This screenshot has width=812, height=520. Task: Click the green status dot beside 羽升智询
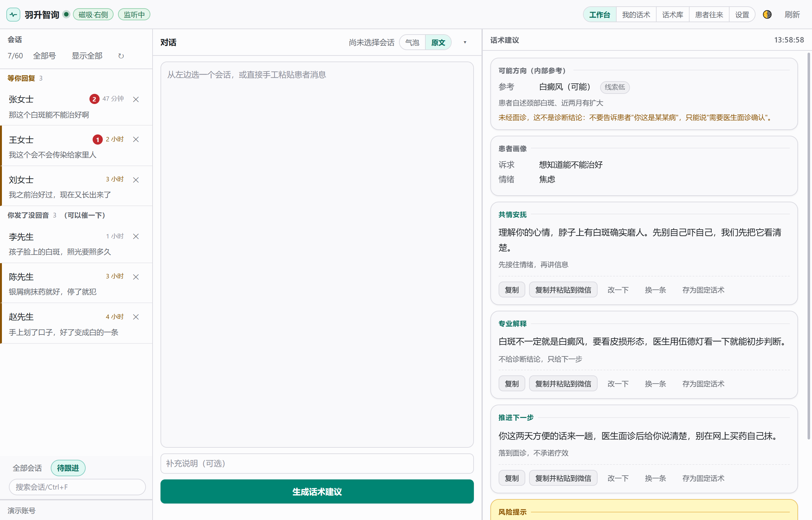[67, 14]
